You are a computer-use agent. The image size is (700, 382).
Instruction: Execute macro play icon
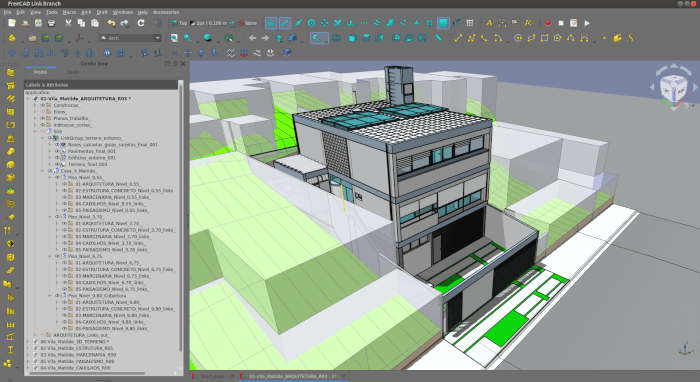click(x=587, y=23)
